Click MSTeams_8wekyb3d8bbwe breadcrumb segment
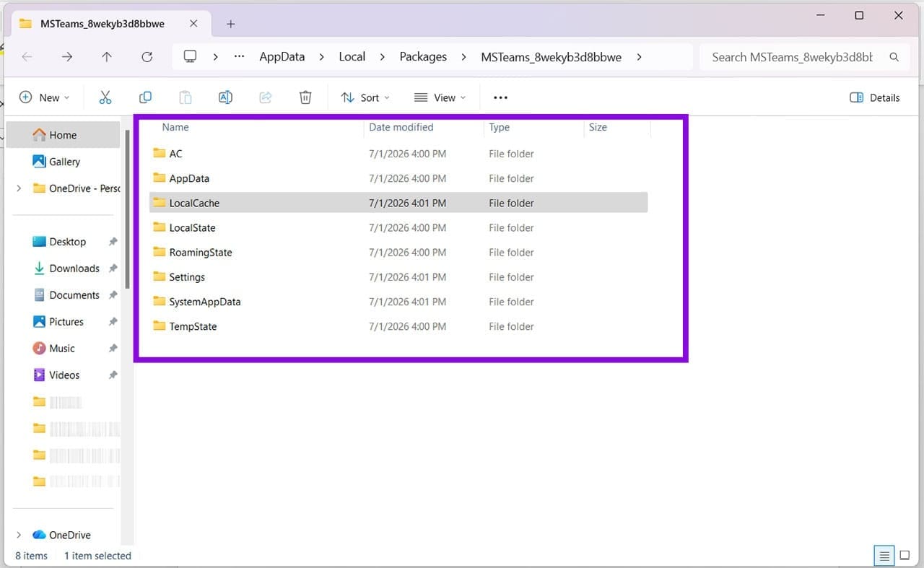 pos(552,57)
